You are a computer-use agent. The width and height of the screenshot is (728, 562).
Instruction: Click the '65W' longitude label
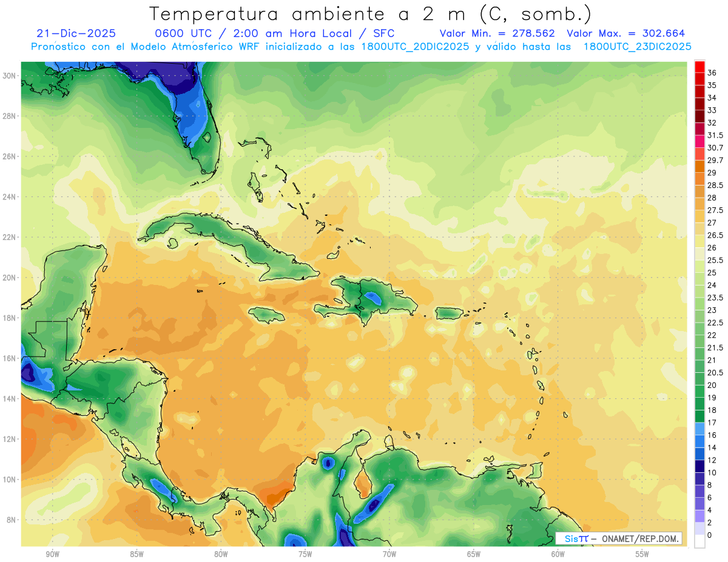[x=474, y=554]
